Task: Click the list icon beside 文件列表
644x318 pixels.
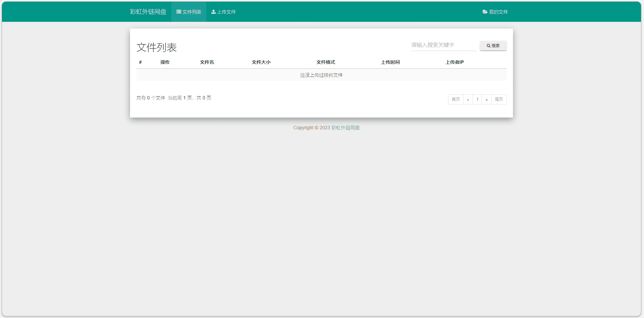Action: 178,12
